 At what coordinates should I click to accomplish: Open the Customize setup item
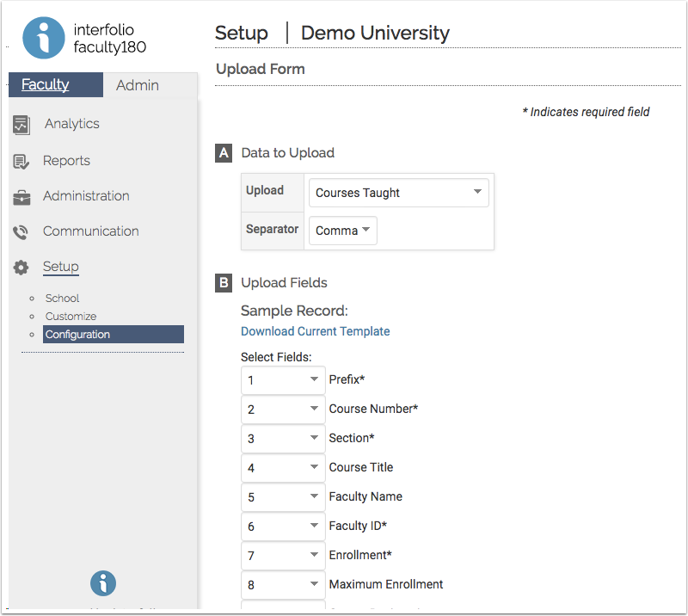(71, 317)
